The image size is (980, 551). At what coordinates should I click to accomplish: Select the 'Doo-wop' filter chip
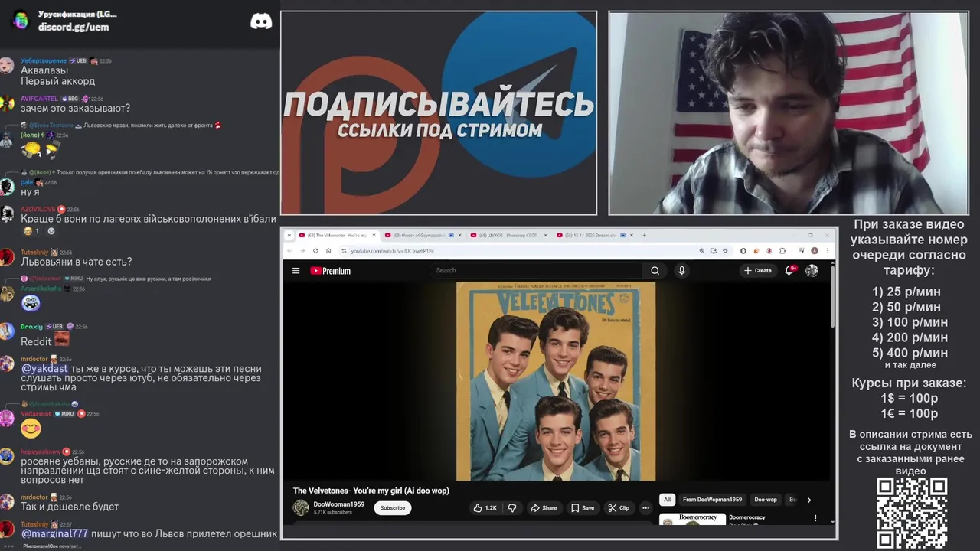tap(766, 500)
